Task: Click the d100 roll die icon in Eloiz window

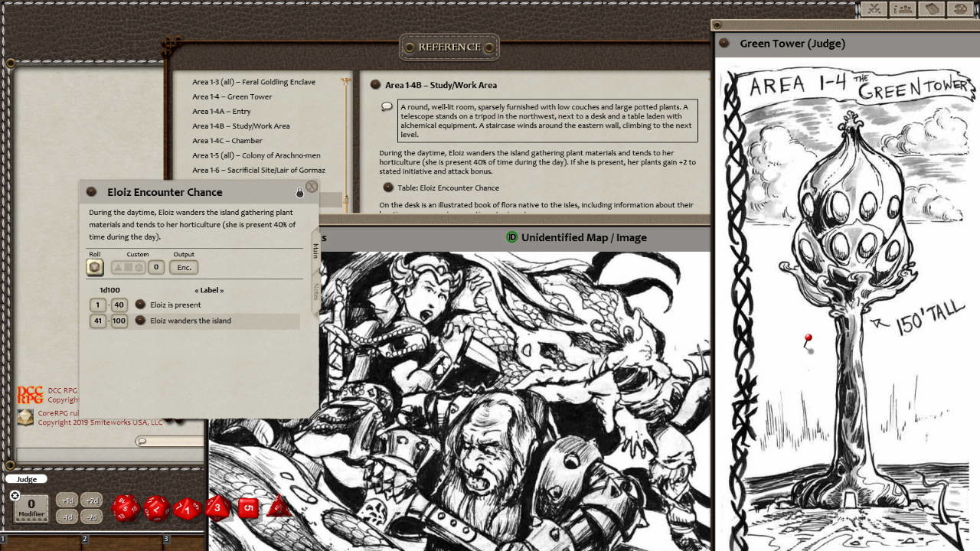Action: click(94, 266)
